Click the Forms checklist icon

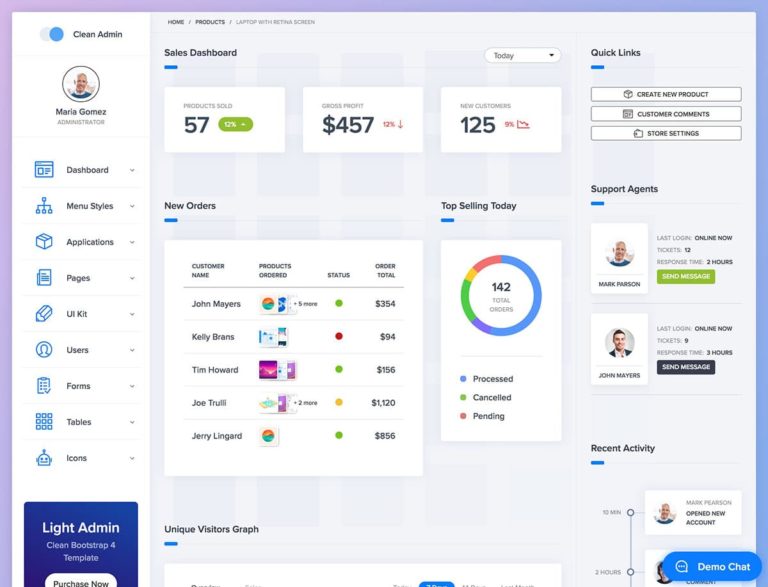click(x=44, y=386)
